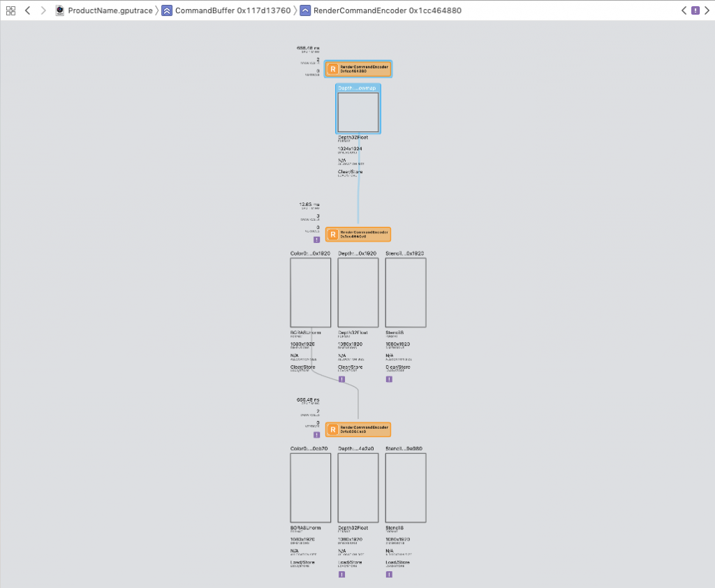Select the bottom RenderCommandEncoder node
Screen dimensions: 715x588
(x=358, y=429)
